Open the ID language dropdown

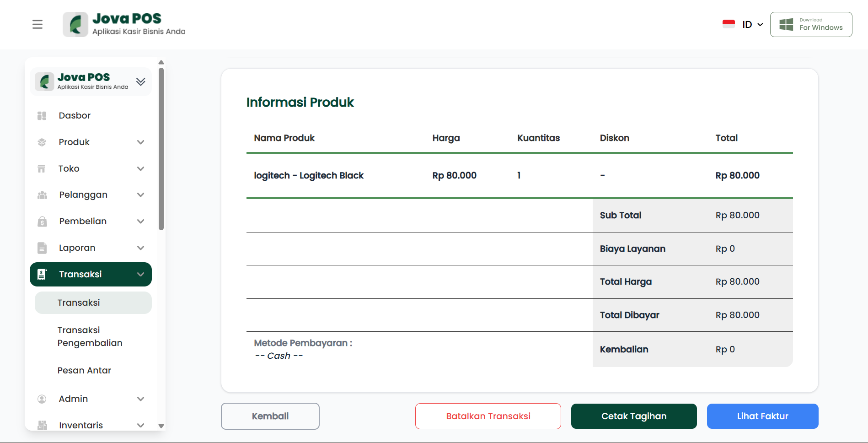coord(752,25)
